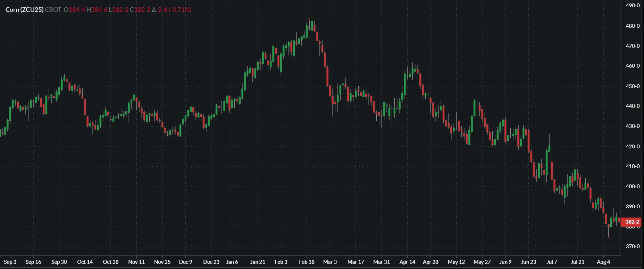Select Apr 14 on the date axis

407,262
